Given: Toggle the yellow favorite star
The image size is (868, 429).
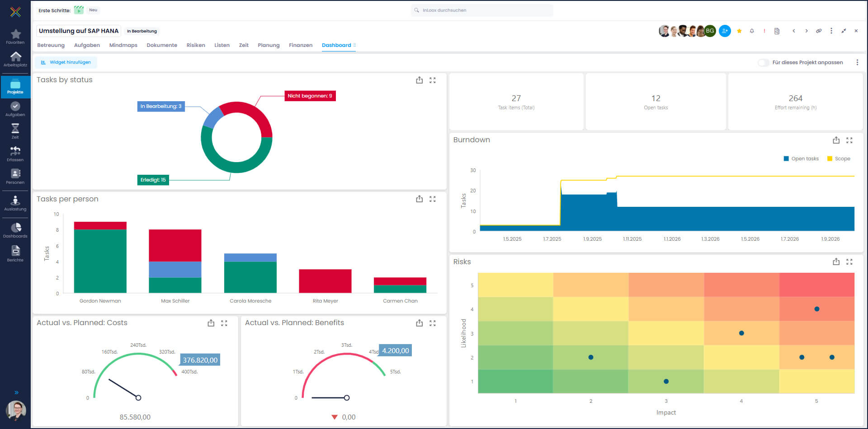Looking at the screenshot, I should coord(739,31).
